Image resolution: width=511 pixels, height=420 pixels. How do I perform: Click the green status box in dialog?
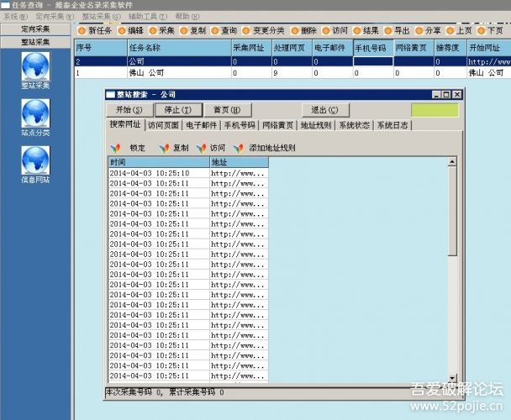tap(435, 110)
